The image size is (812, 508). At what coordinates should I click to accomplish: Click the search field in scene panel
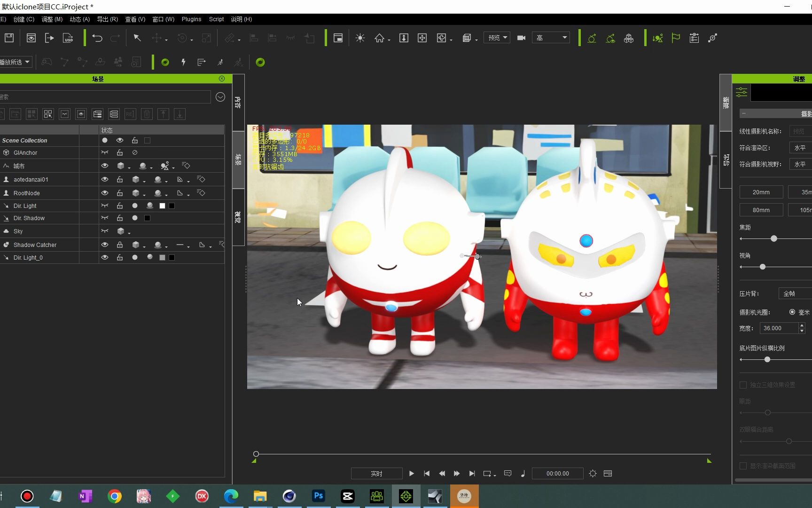(x=105, y=97)
